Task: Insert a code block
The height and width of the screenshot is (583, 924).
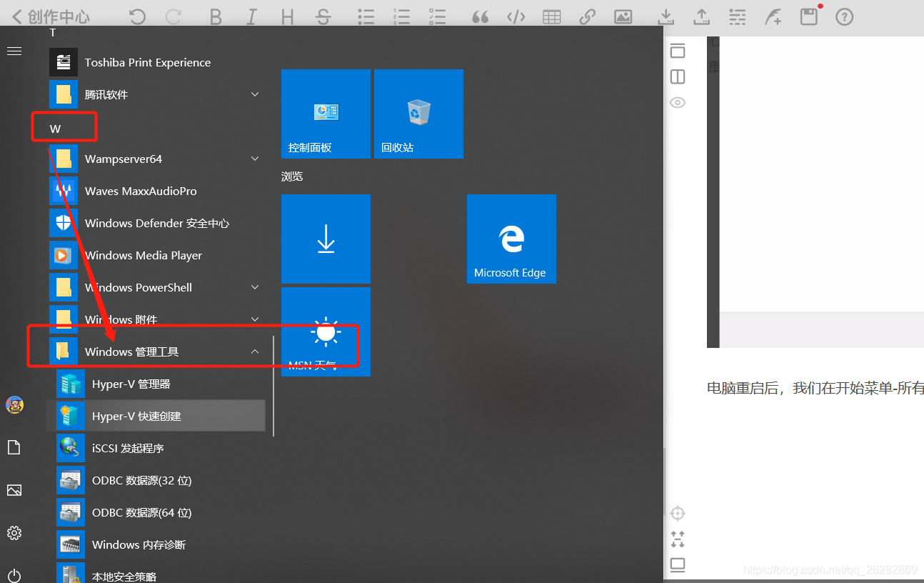Action: click(516, 16)
